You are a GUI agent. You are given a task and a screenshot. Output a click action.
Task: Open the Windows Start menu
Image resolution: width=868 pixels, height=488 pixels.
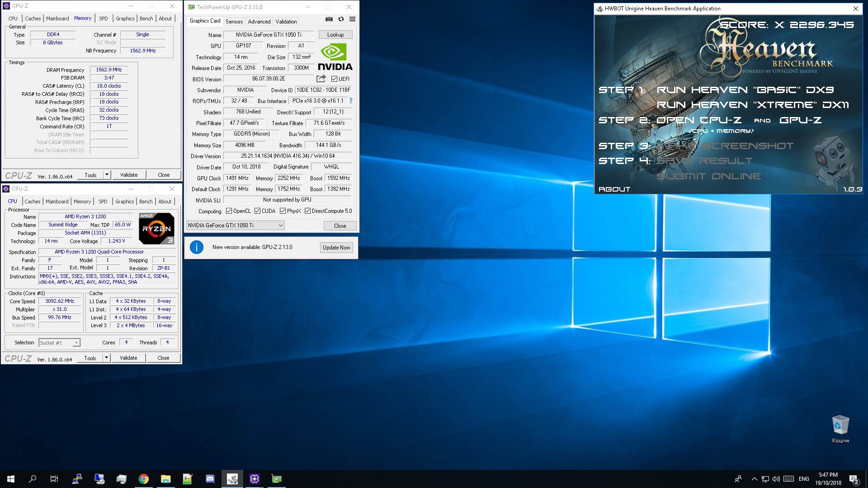[x=11, y=479]
